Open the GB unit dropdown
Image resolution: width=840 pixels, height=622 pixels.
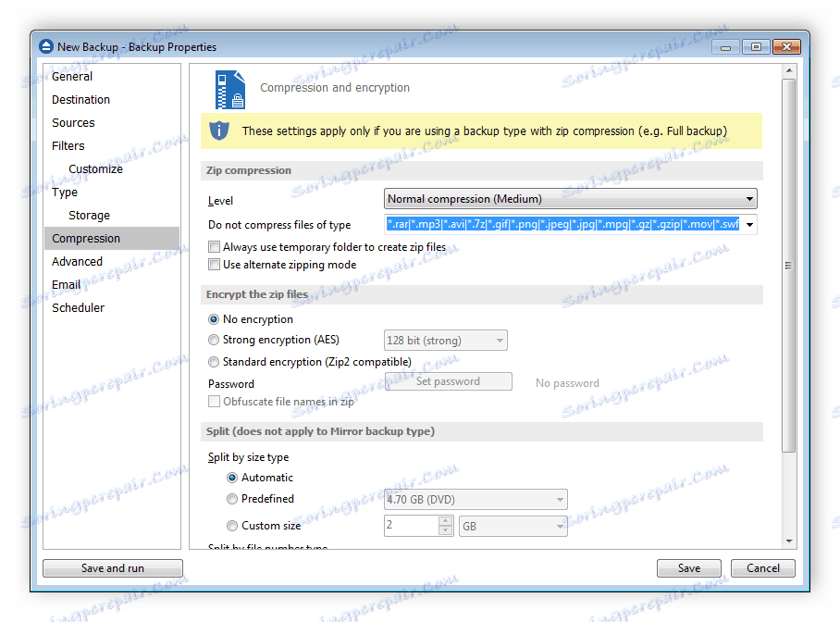[x=513, y=526]
